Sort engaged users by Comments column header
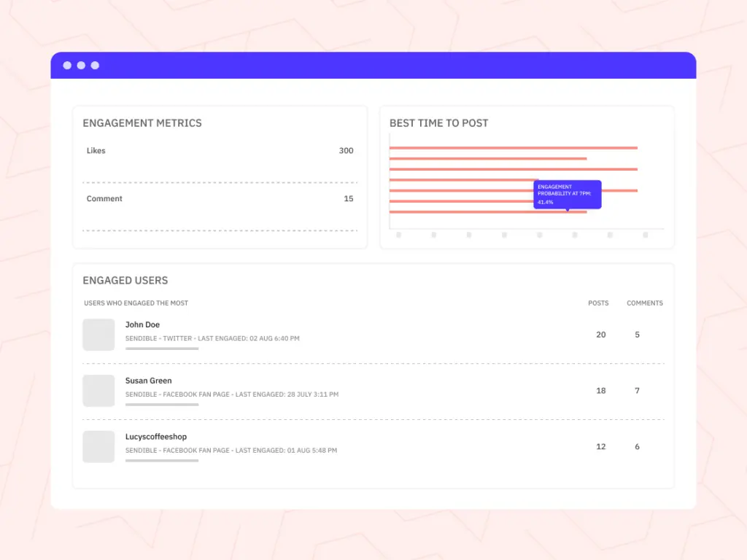The height and width of the screenshot is (560, 747). [x=645, y=303]
